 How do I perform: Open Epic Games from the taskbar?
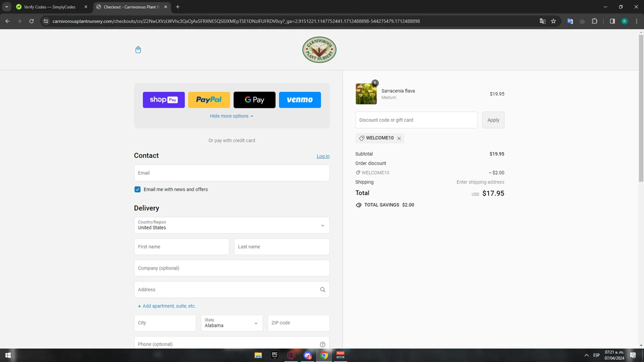(275, 355)
